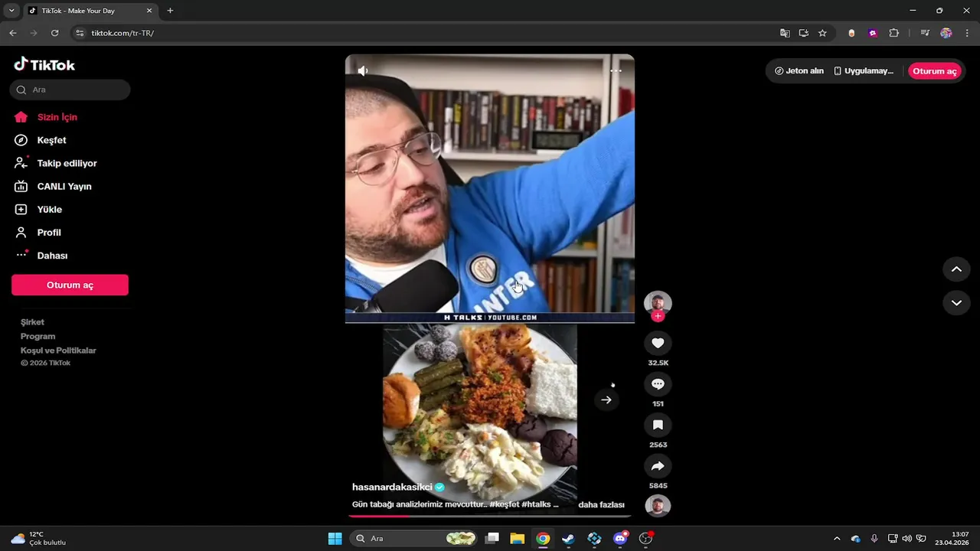Seek using the video progress bar
980x551 pixels.
pyautogui.click(x=490, y=516)
